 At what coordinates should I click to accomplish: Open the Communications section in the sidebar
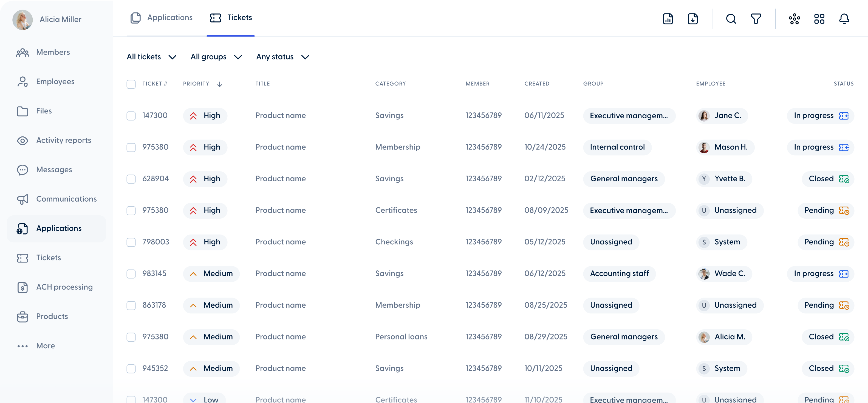[66, 199]
